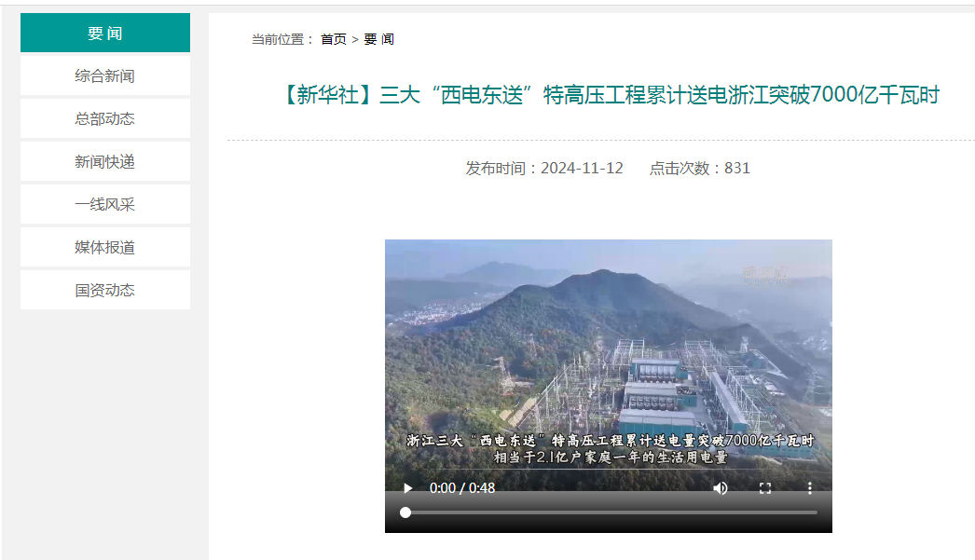Go to 新闻快递 sidebar item
This screenshot has width=975, height=560.
pos(105,161)
